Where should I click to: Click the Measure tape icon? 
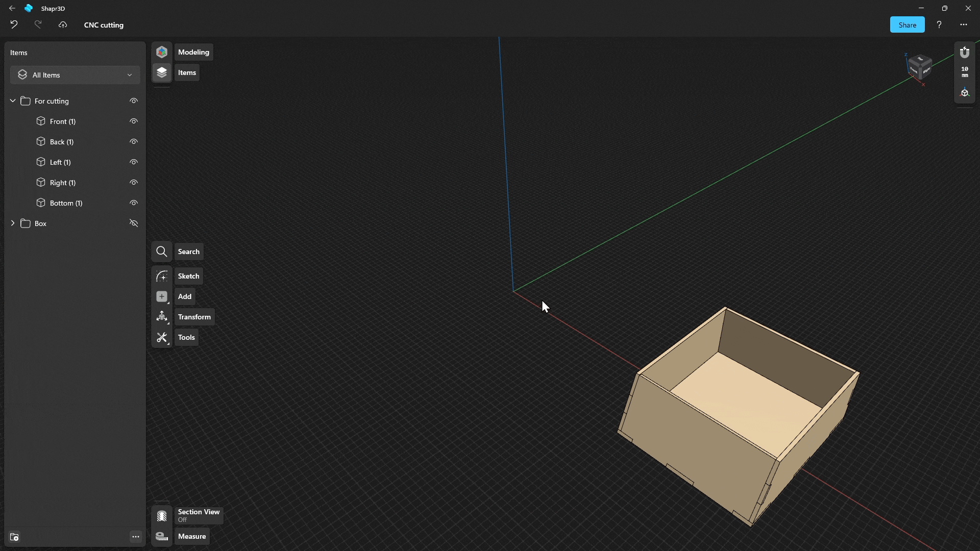tap(162, 536)
